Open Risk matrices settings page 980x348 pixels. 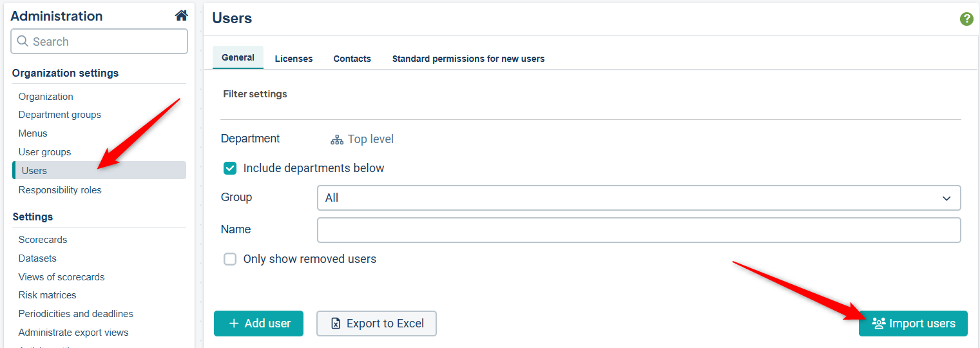(48, 295)
